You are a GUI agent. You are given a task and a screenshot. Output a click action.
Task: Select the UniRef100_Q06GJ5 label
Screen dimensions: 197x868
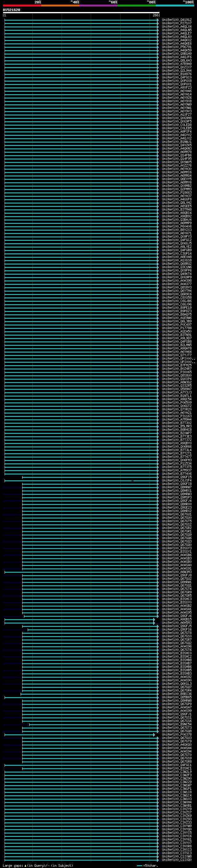176,243
